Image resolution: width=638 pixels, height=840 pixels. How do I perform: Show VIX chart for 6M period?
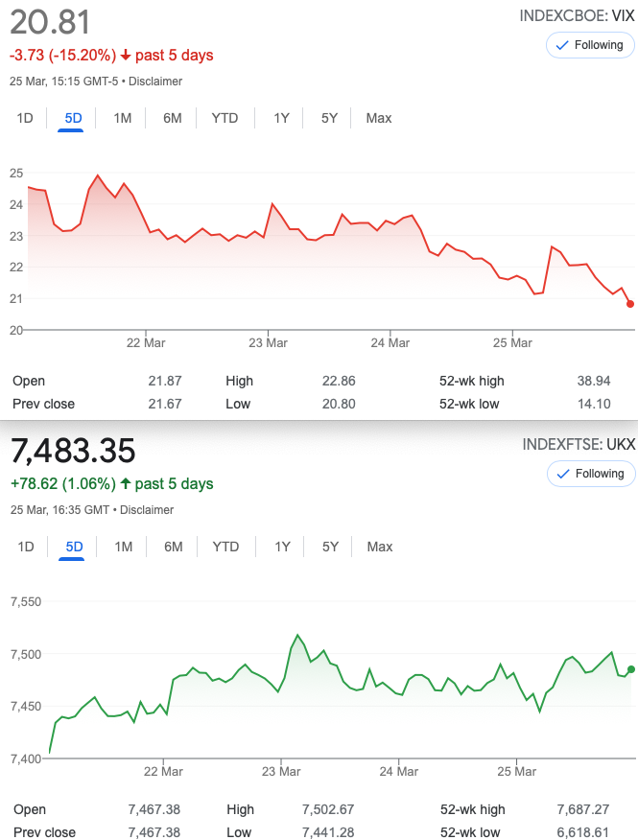(173, 118)
